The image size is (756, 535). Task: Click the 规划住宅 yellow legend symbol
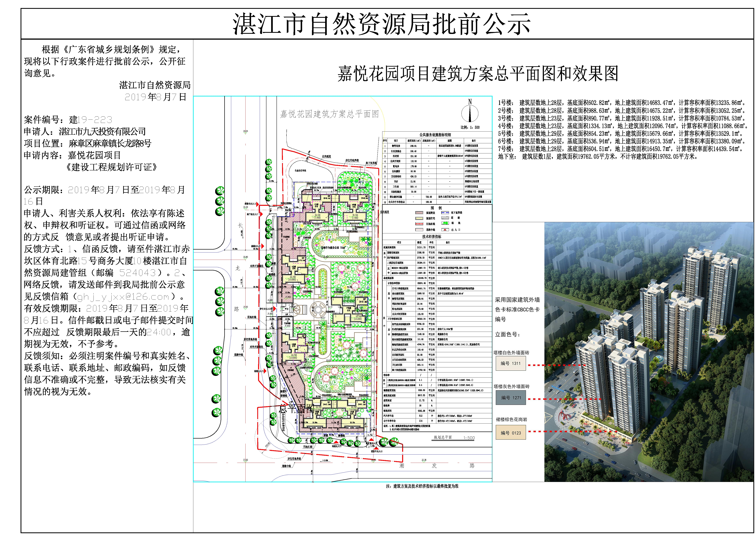419,218
